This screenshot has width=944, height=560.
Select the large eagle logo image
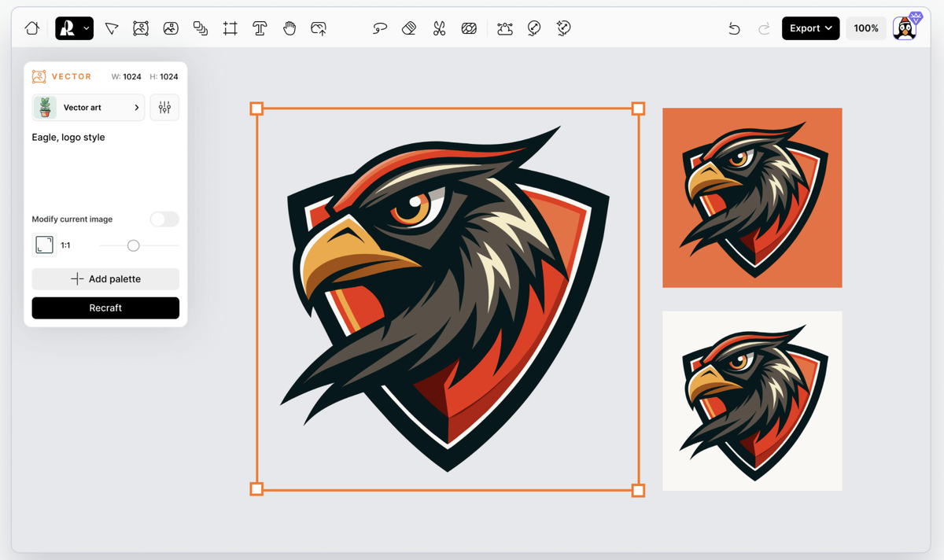(447, 299)
